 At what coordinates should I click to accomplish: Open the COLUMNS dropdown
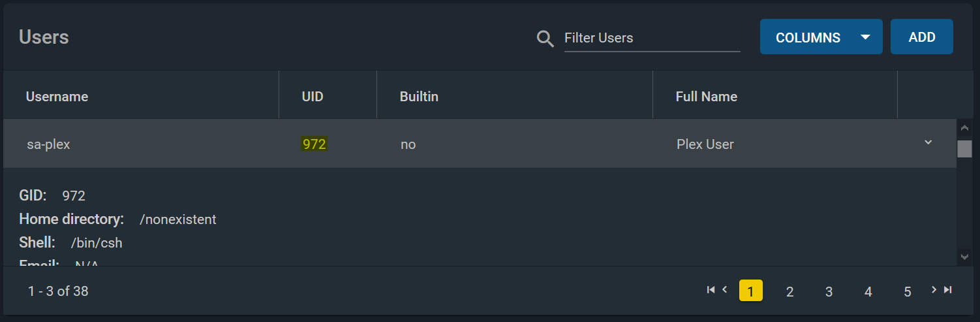click(x=821, y=37)
